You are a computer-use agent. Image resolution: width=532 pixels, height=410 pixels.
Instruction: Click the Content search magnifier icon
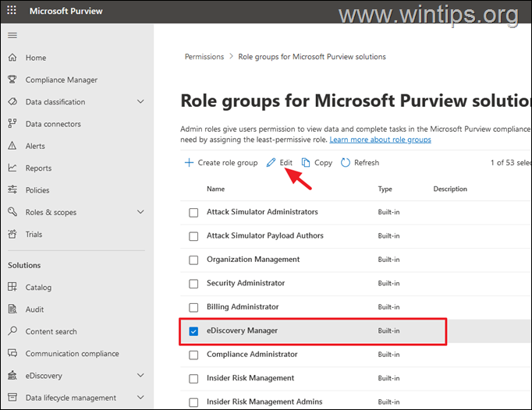(x=12, y=331)
